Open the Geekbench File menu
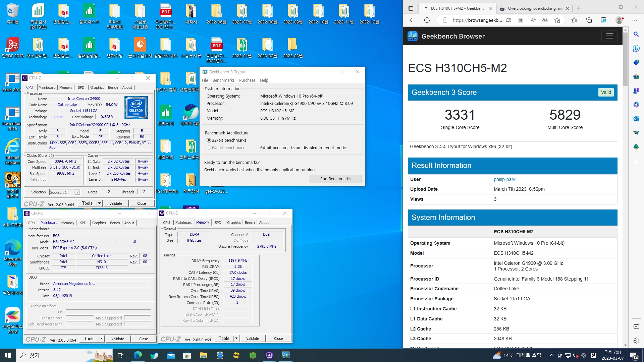 click(x=205, y=80)
